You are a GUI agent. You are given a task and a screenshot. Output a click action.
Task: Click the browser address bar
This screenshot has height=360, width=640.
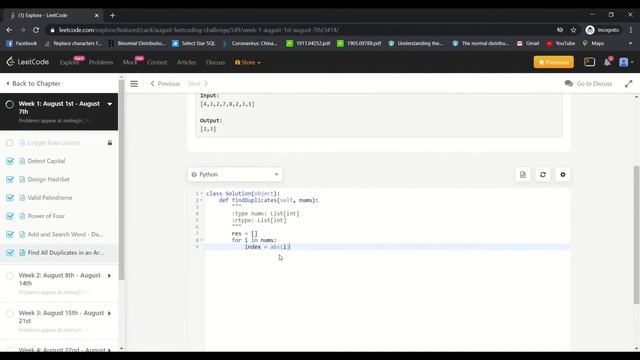click(x=302, y=30)
